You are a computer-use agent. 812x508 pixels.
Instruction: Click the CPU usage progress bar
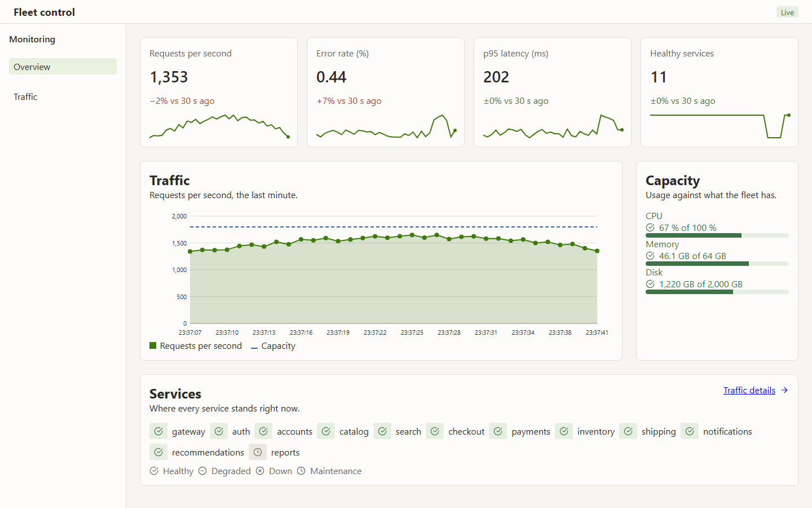(717, 235)
